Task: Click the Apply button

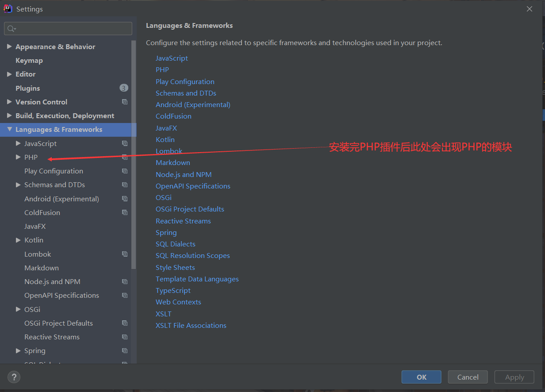Action: (x=514, y=377)
